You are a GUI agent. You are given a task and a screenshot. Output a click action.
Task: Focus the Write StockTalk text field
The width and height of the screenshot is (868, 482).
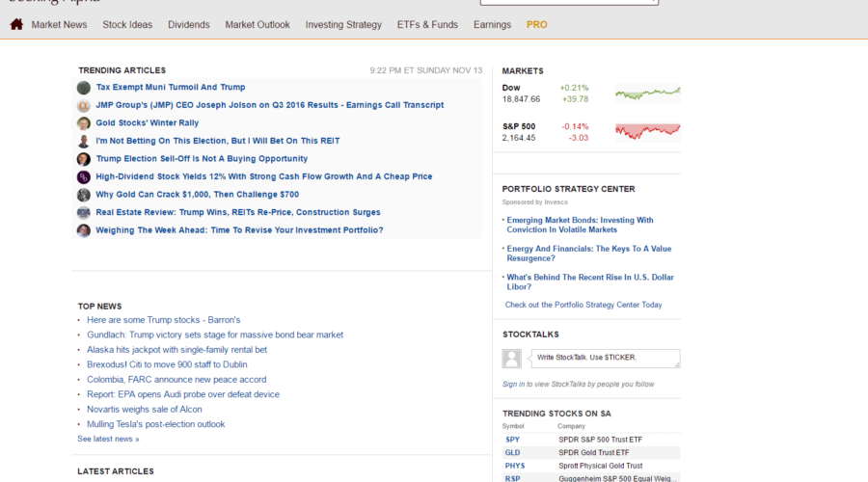click(605, 358)
